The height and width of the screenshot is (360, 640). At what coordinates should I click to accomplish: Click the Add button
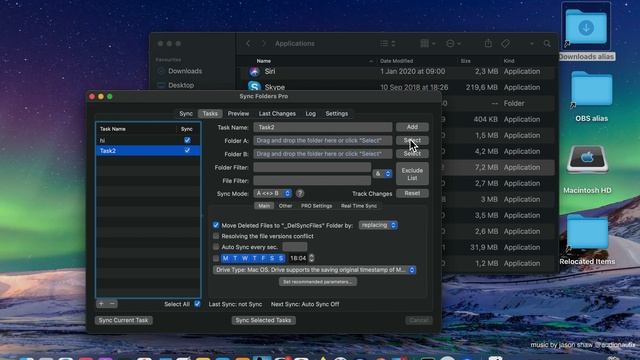tap(412, 127)
